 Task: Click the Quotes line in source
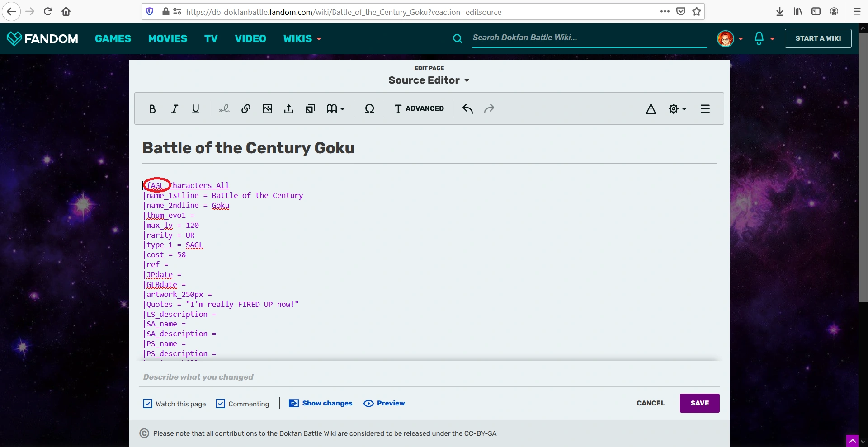pyautogui.click(x=221, y=304)
